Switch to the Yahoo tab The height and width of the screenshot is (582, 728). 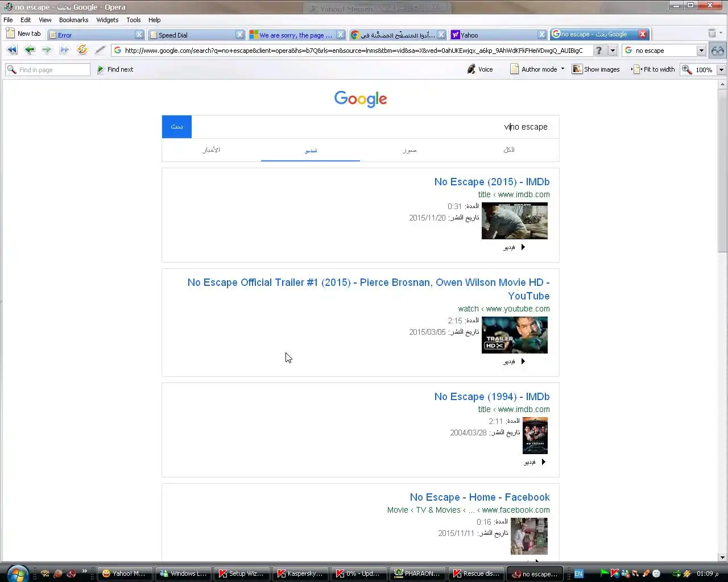494,35
